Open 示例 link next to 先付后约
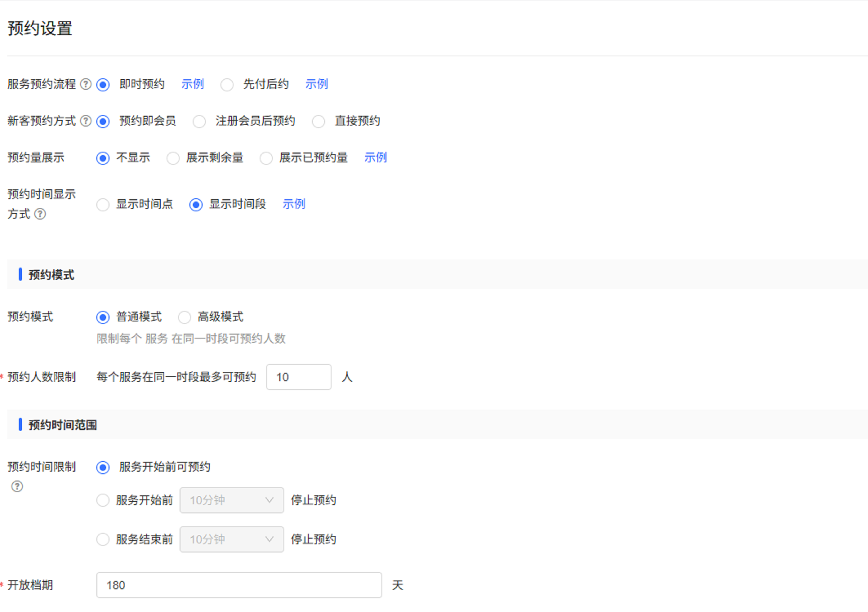 point(316,84)
